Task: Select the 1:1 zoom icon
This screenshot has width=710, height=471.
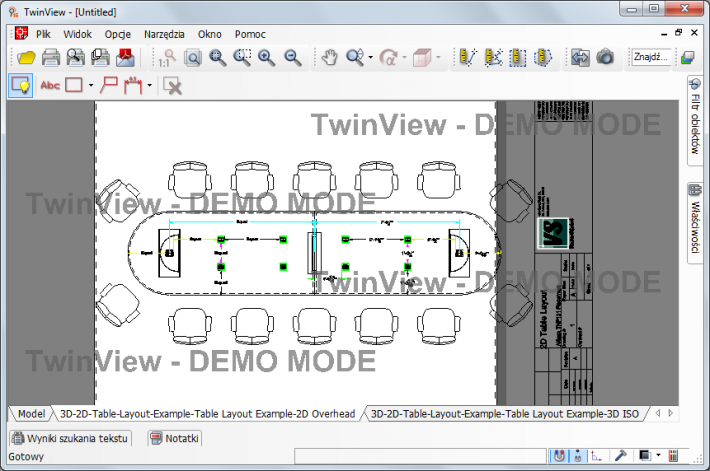Action: click(x=168, y=58)
